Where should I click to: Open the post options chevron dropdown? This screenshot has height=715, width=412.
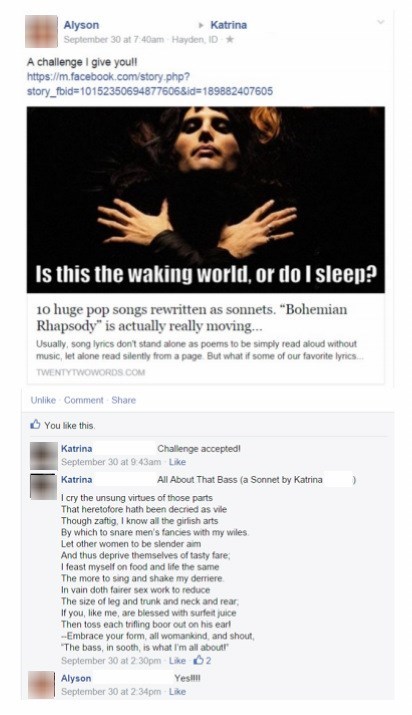point(381,22)
